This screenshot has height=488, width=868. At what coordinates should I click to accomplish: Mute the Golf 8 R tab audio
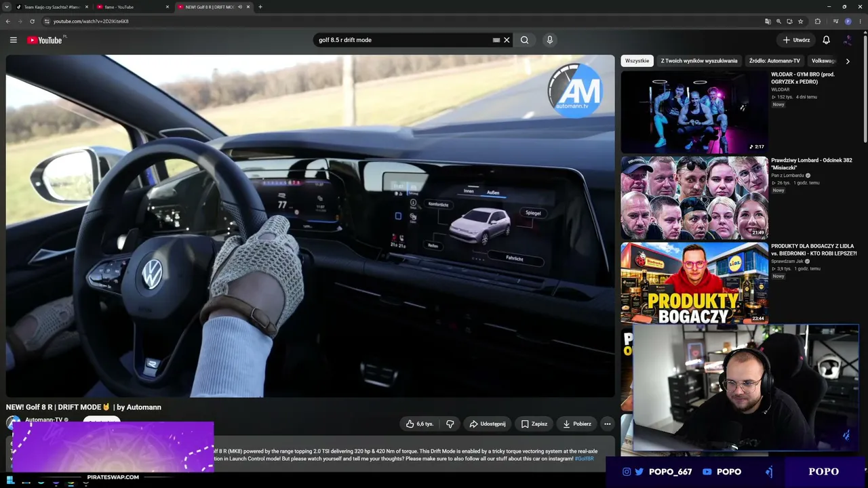coord(240,7)
